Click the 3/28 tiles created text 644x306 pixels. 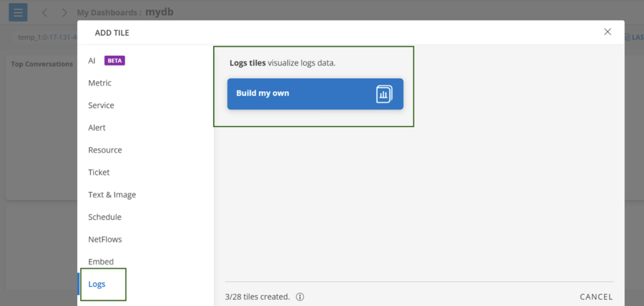(x=257, y=297)
